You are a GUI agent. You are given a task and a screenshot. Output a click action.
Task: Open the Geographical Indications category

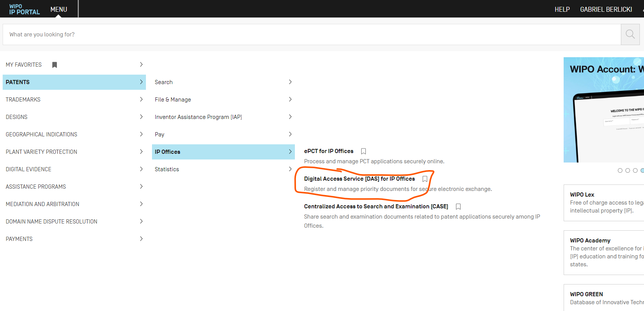pos(74,134)
